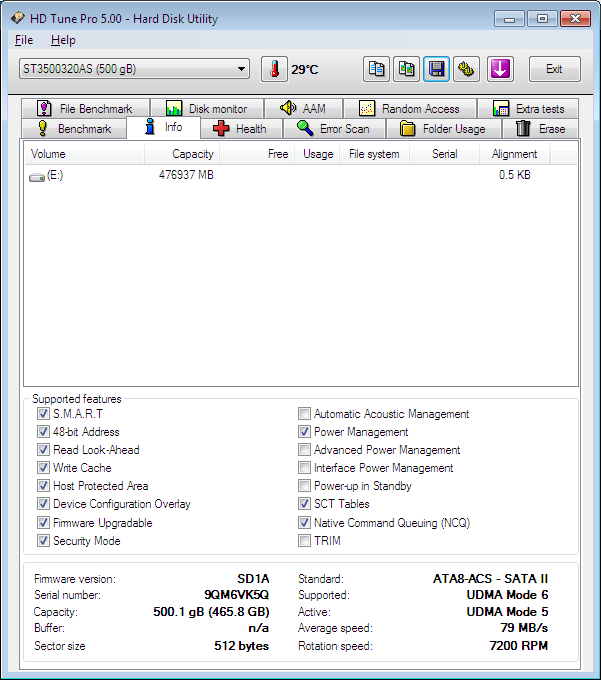Toggle the TRIM checkbox
This screenshot has width=601, height=680.
point(304,541)
